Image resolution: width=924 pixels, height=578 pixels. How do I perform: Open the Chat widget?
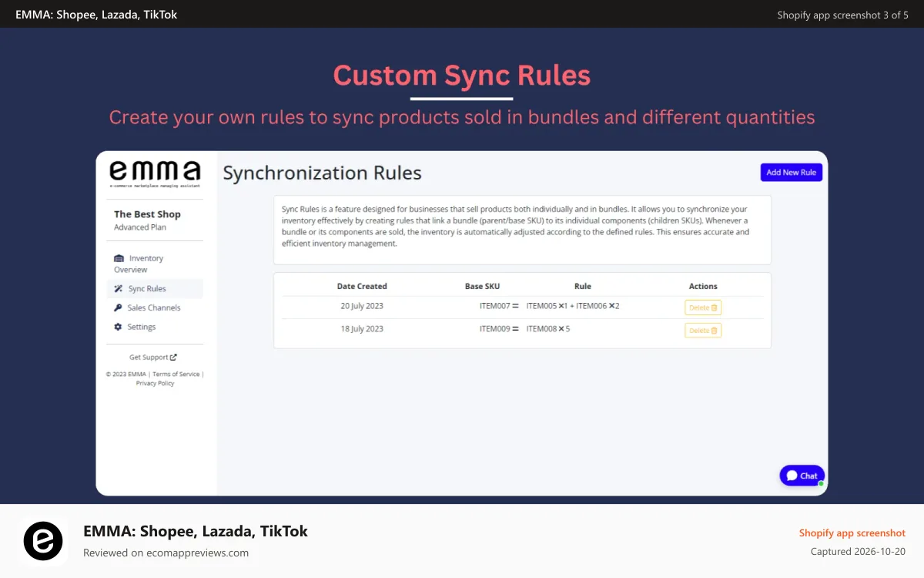(x=802, y=476)
